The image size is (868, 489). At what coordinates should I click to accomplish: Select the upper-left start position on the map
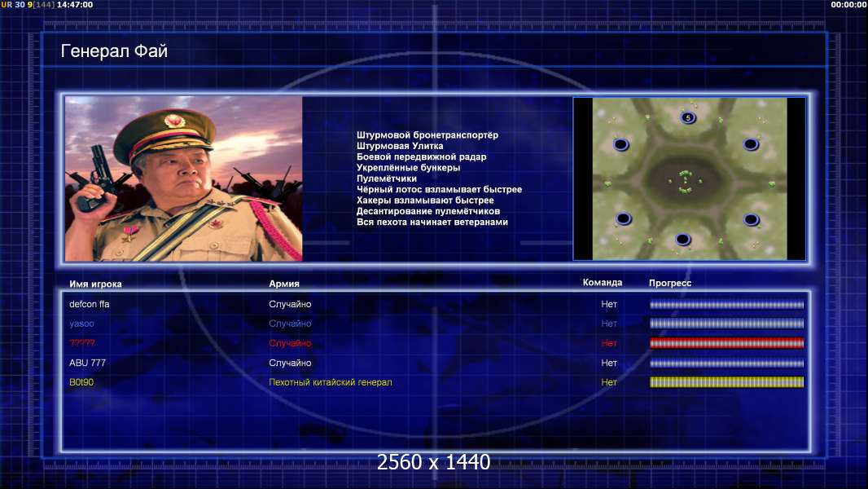tap(621, 145)
